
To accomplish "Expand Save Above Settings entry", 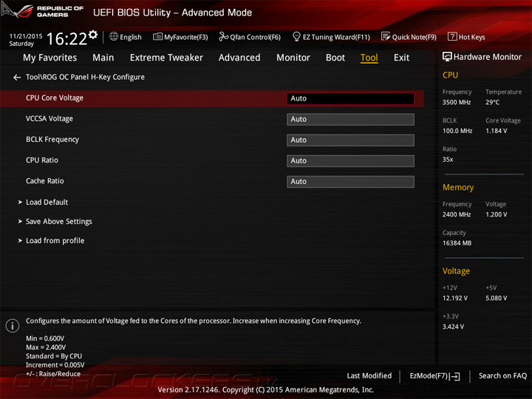I will (x=58, y=222).
